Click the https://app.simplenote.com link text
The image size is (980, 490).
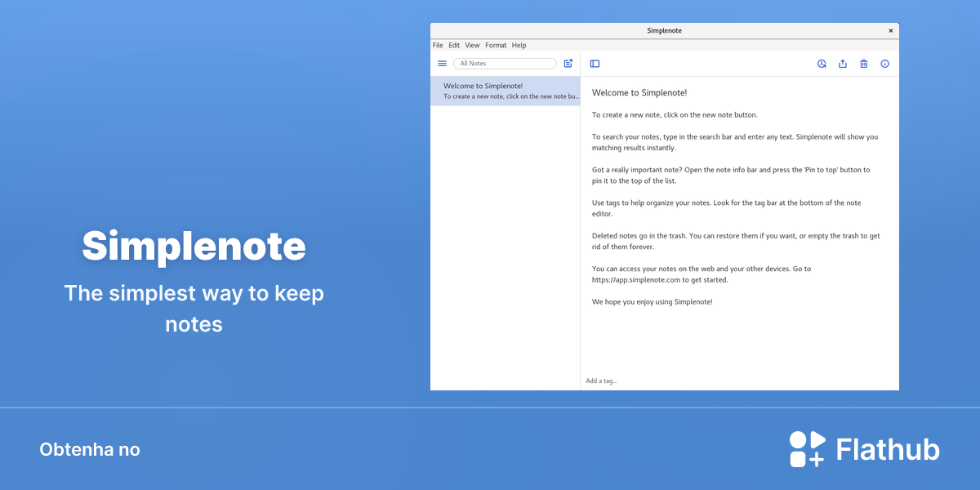click(x=636, y=279)
